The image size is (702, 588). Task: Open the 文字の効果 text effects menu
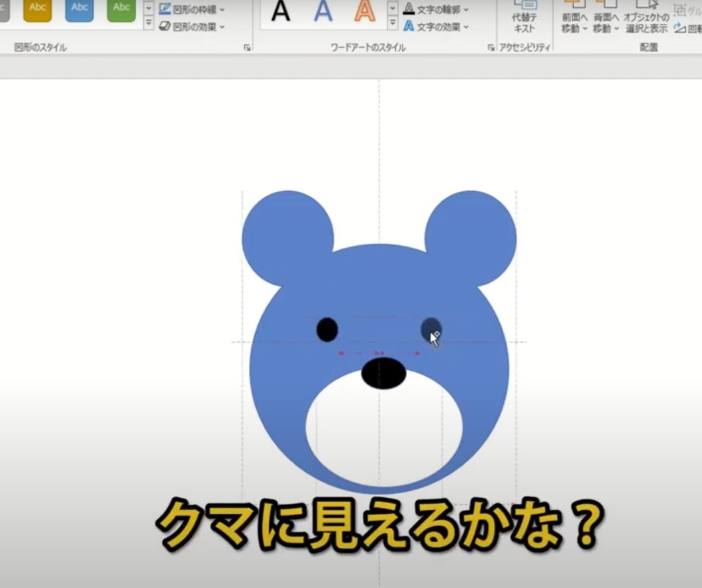[436, 27]
